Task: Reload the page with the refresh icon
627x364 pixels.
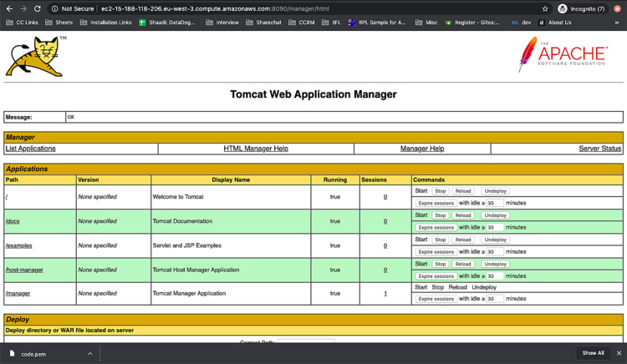Action: (38, 8)
